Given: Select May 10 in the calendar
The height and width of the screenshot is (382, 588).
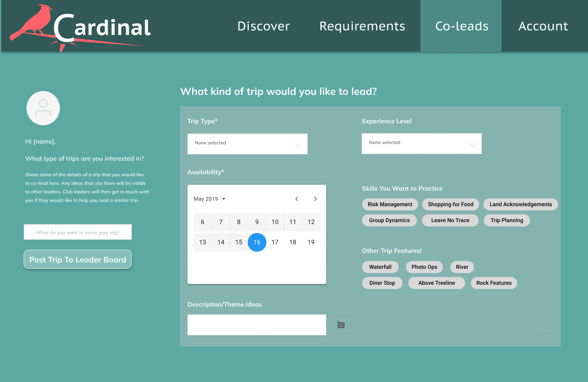Looking at the screenshot, I should (275, 222).
